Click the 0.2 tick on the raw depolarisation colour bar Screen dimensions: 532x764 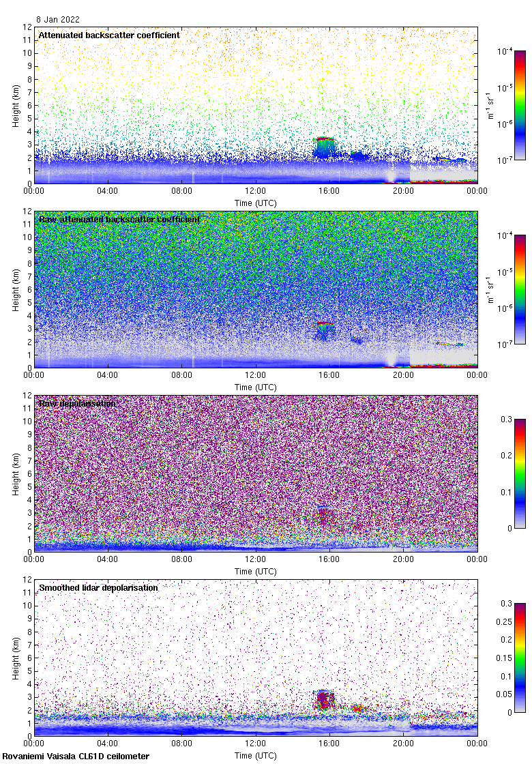coord(507,456)
